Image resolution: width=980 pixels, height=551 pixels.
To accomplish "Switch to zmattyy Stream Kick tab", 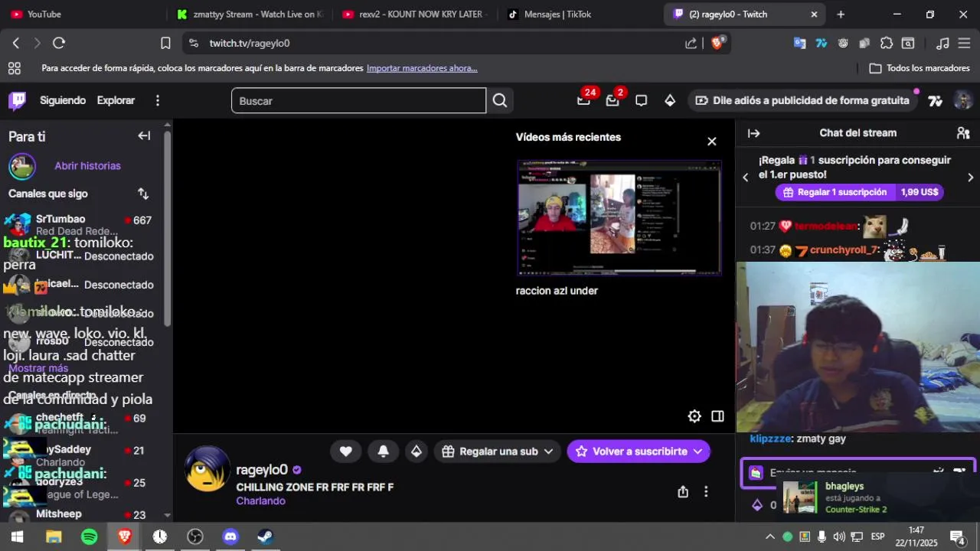I will tap(249, 15).
